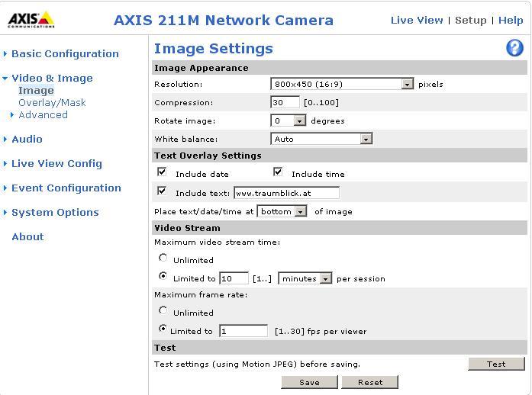Open the Live View Config menu
The width and height of the screenshot is (532, 395).
coord(56,163)
